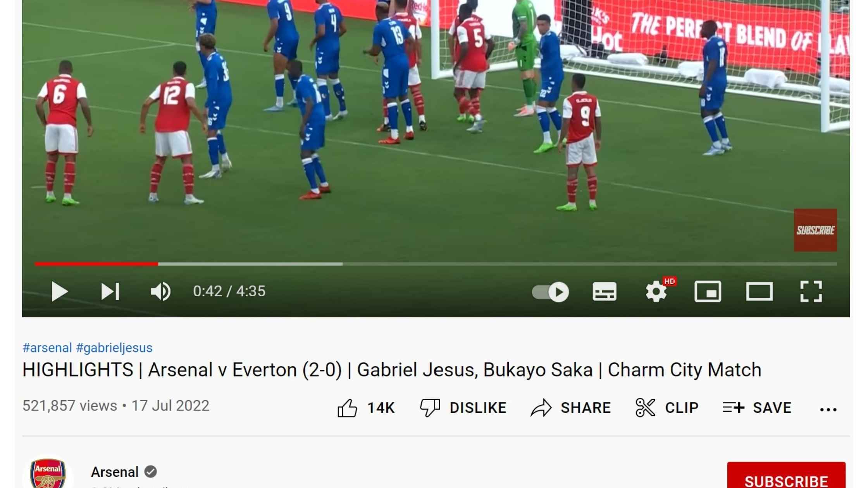
Task: Create a Clip with scissors icon
Action: (667, 408)
